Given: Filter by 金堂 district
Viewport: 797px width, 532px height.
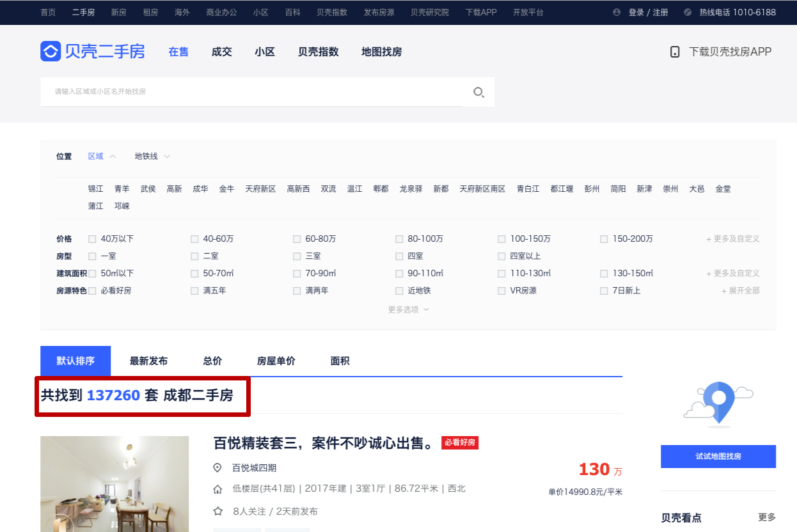Looking at the screenshot, I should [723, 189].
